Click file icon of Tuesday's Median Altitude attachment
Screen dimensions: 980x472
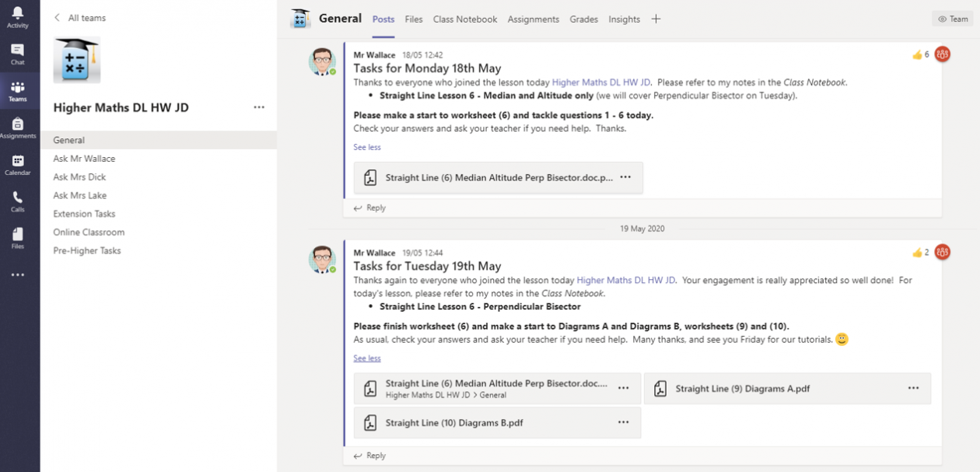tap(370, 389)
